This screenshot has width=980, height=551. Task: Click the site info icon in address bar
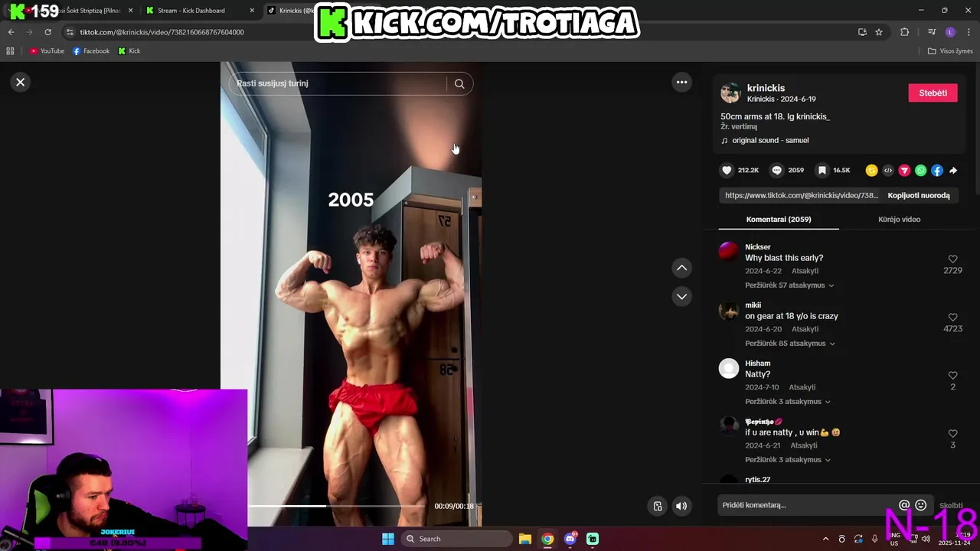70,32
